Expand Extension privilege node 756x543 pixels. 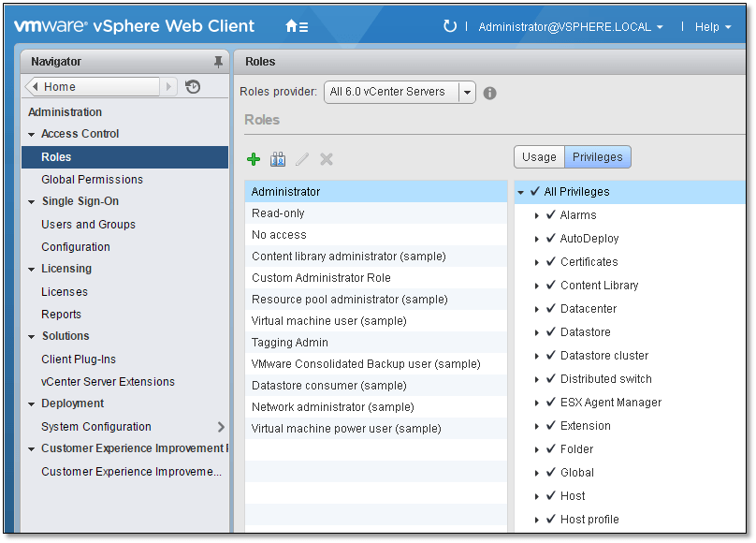[x=536, y=426]
